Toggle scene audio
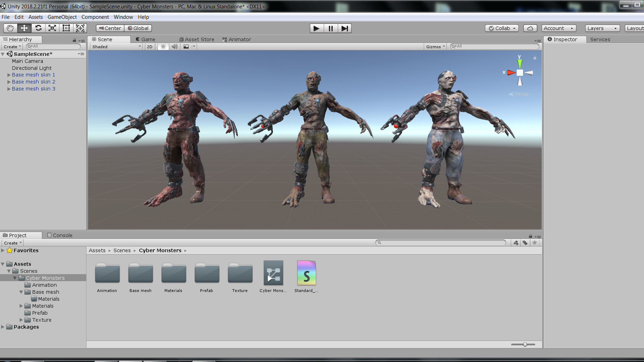 175,47
